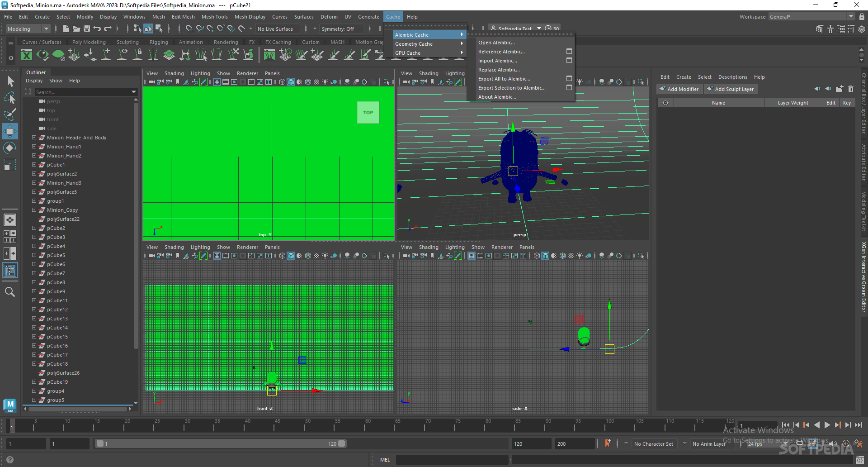Open the No Character Set dropdown
868x467 pixels.
click(x=654, y=444)
